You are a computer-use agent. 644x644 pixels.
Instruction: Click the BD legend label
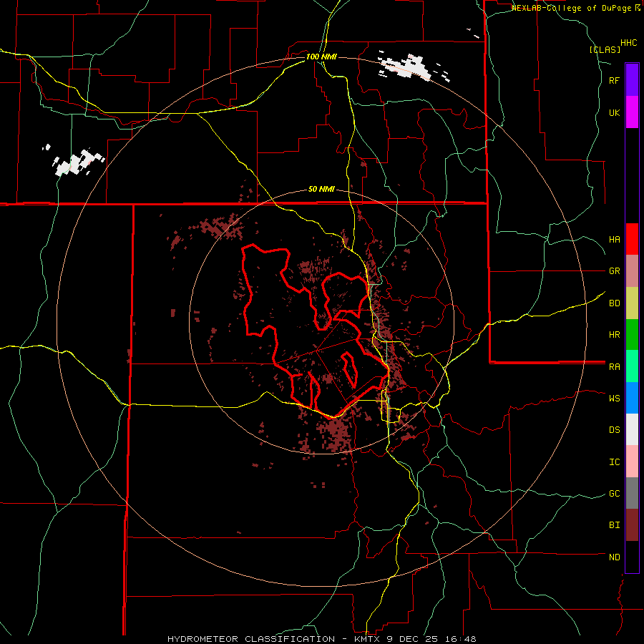(x=614, y=303)
